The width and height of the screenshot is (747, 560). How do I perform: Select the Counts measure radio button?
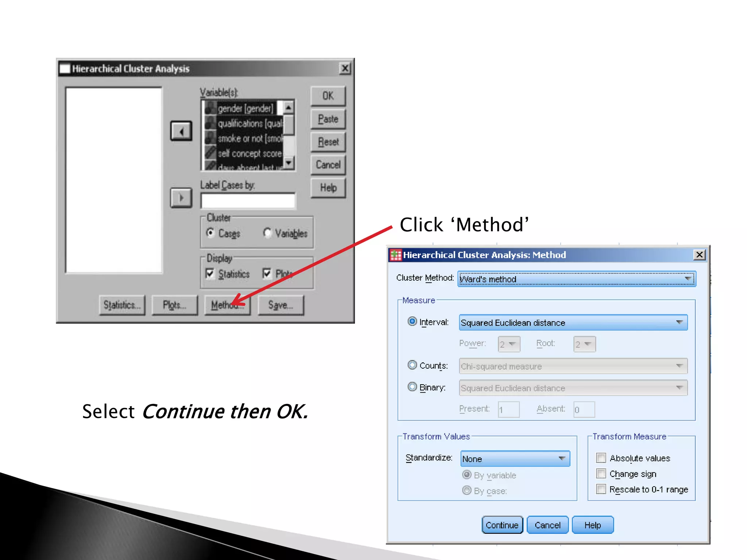[x=412, y=365]
